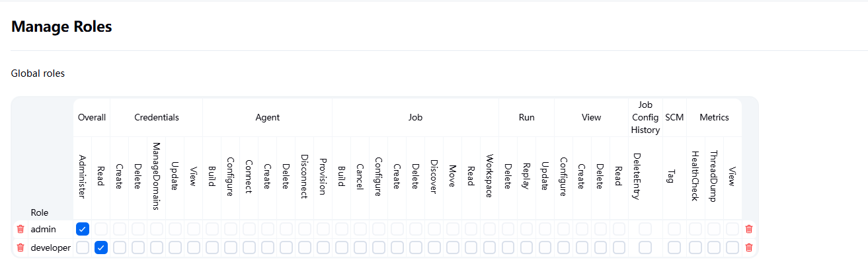The image size is (868, 270).
Task: Enable SCM Tag for developer role
Action: 674,247
